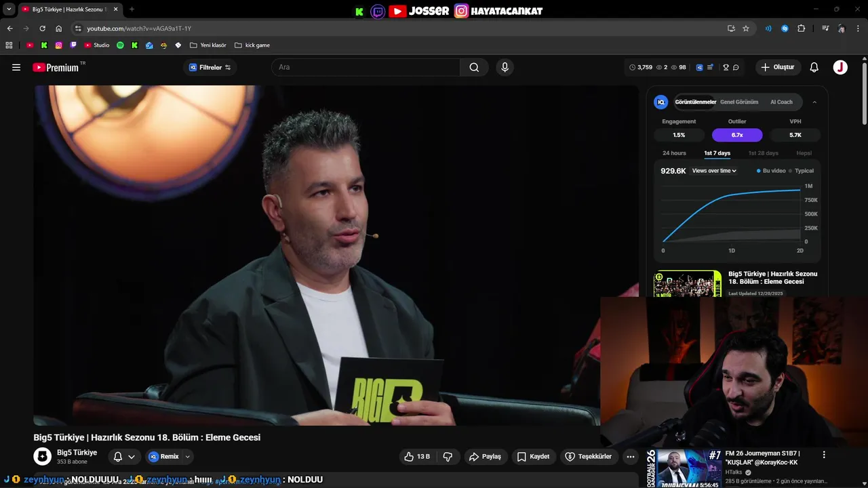Viewport: 868px width, 488px height.
Task: Open the Big5 Türkiye channel name link
Action: (x=77, y=452)
